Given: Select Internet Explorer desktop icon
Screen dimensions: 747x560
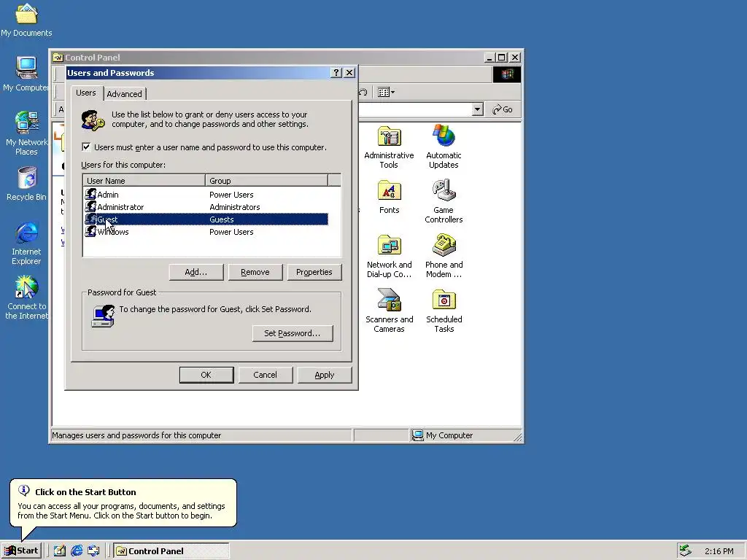Looking at the screenshot, I should pyautogui.click(x=26, y=244).
